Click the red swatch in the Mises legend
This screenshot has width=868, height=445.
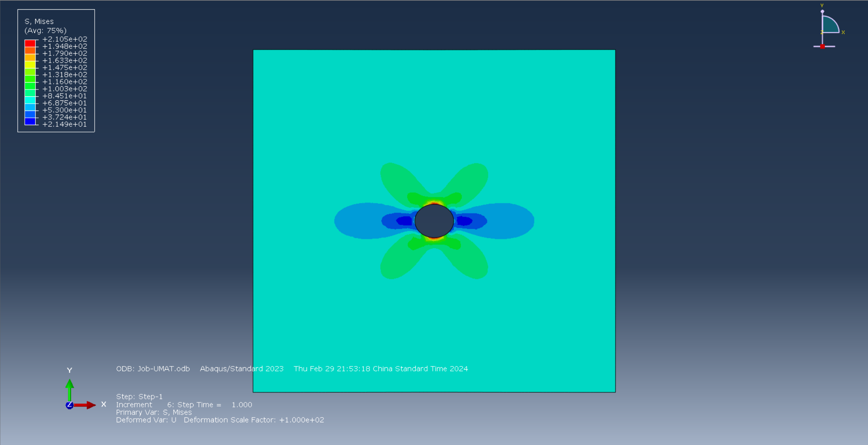(30, 43)
